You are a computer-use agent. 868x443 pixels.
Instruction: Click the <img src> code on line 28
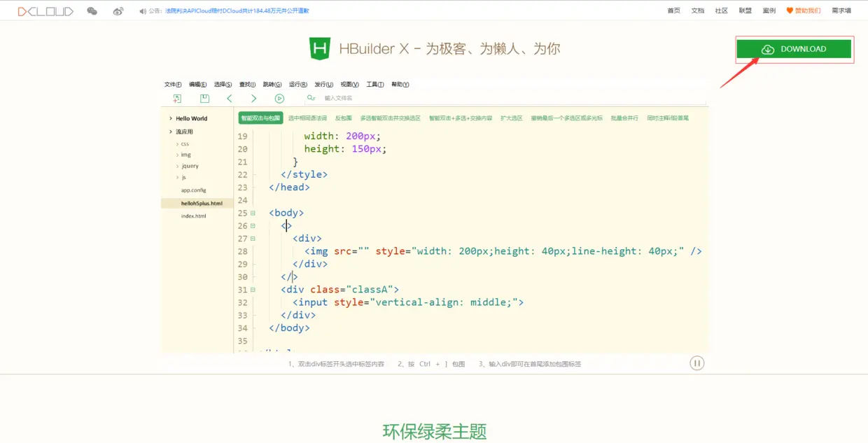coord(503,251)
